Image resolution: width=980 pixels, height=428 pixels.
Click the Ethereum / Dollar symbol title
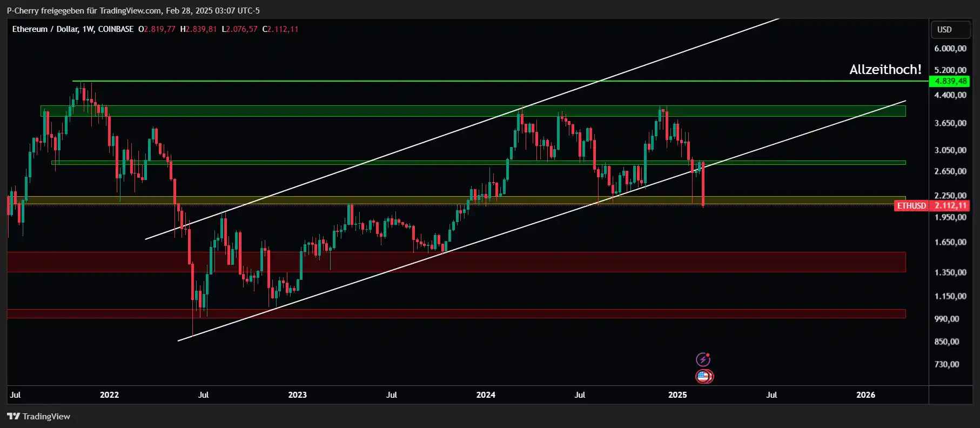[x=45, y=29]
